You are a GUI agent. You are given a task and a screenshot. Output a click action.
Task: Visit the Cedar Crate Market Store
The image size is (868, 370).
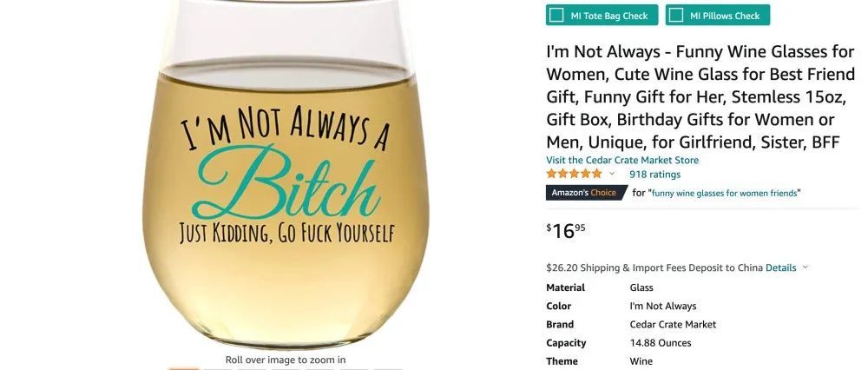[x=622, y=160]
